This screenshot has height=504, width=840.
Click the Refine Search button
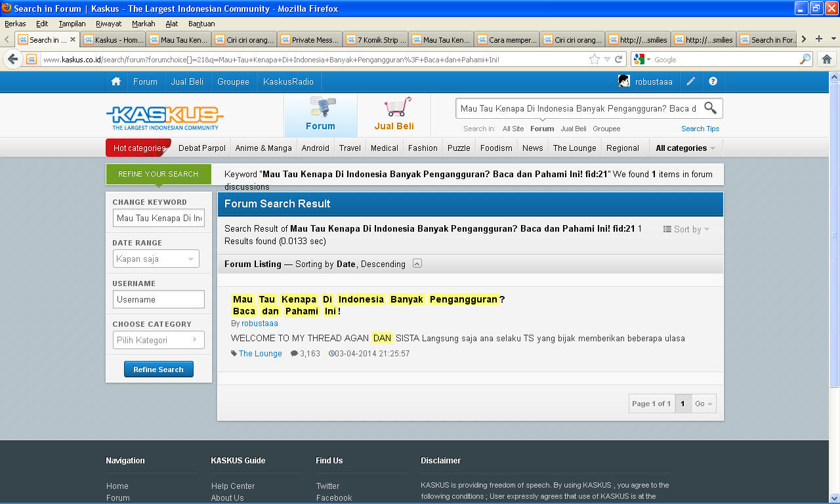tap(159, 369)
